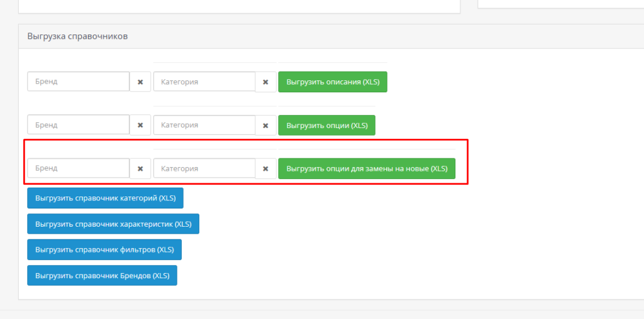Focus Бренд input in the замены на новые row
This screenshot has width=644, height=319.
pyautogui.click(x=79, y=168)
